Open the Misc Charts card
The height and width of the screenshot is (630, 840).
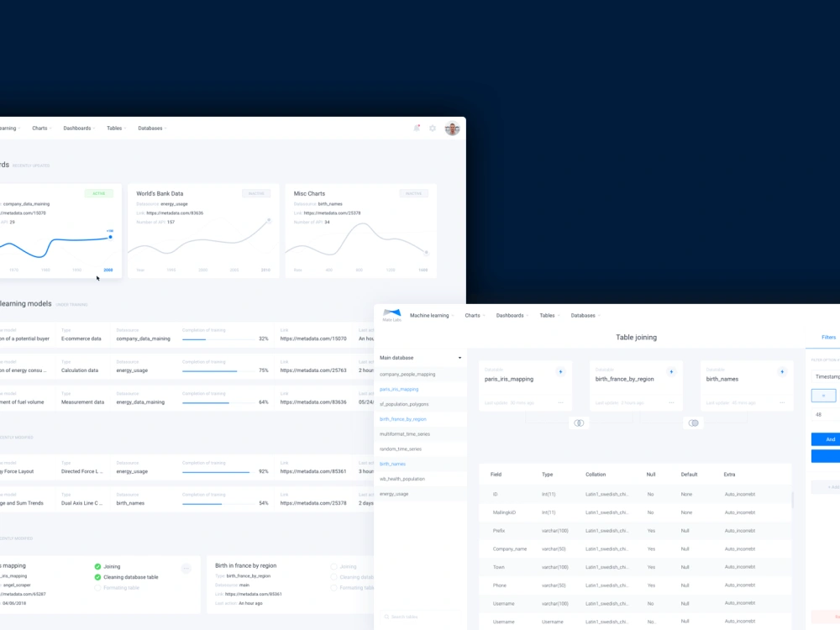pos(360,231)
